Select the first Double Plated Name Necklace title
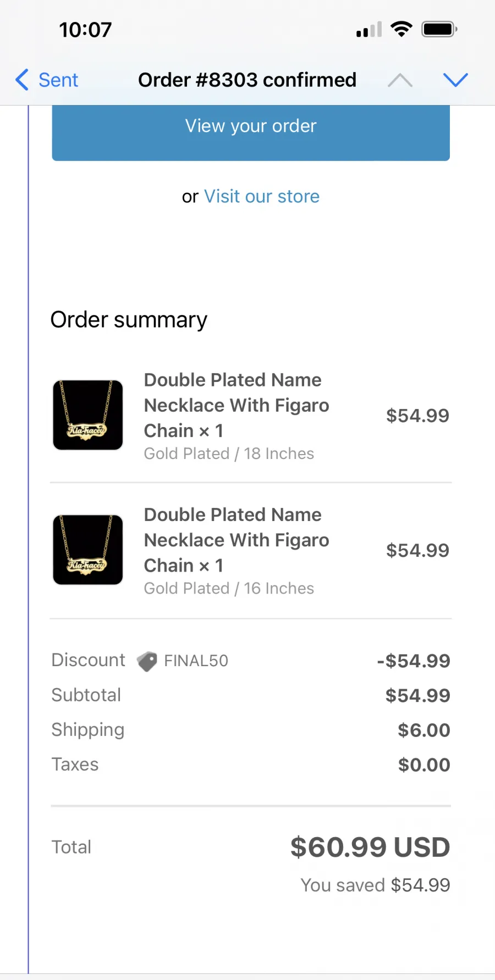Image resolution: width=495 pixels, height=980 pixels. click(237, 405)
